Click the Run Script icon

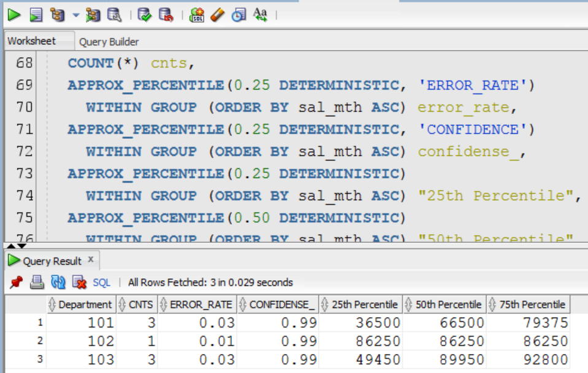coord(36,15)
